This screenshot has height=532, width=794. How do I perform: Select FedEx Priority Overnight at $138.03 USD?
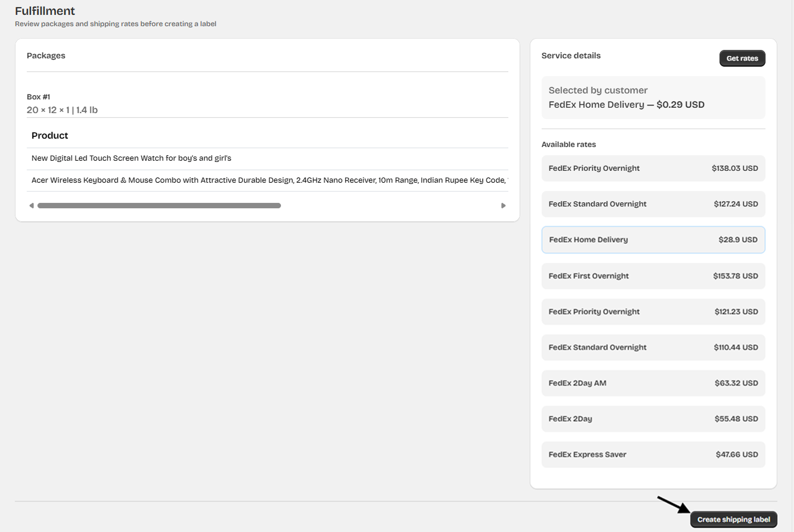[x=653, y=168]
